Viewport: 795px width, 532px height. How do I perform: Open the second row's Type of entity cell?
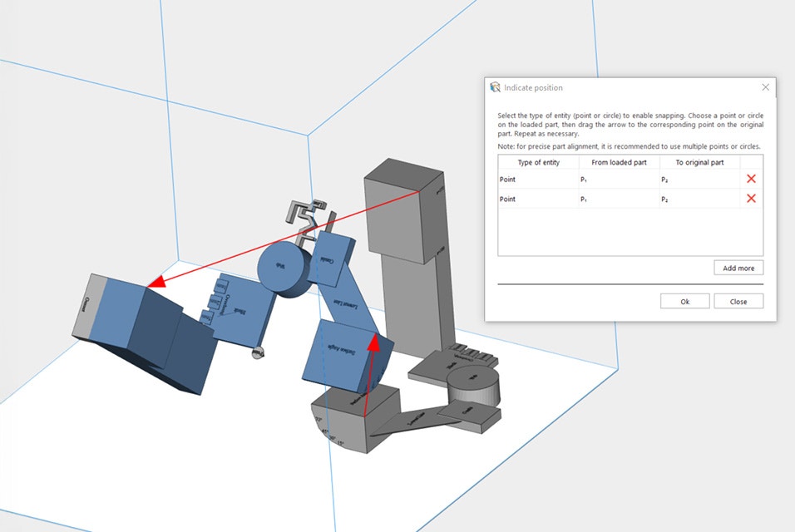coord(538,199)
